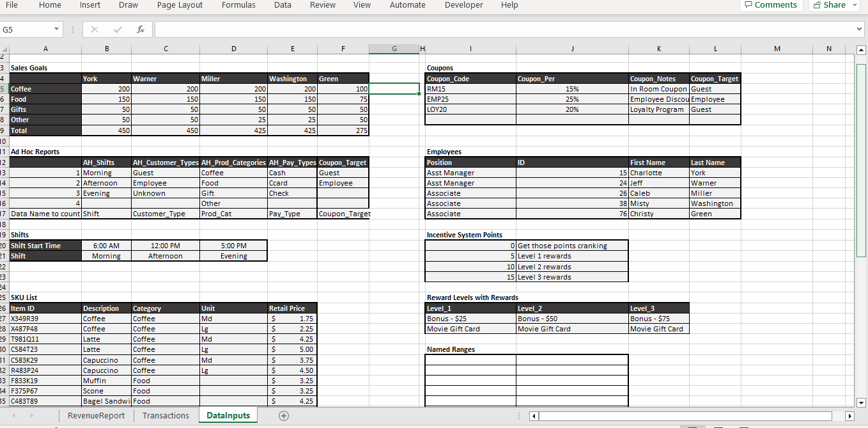The height and width of the screenshot is (428, 868).
Task: Select 'Level 2 rewards' cell
Action: (572, 267)
